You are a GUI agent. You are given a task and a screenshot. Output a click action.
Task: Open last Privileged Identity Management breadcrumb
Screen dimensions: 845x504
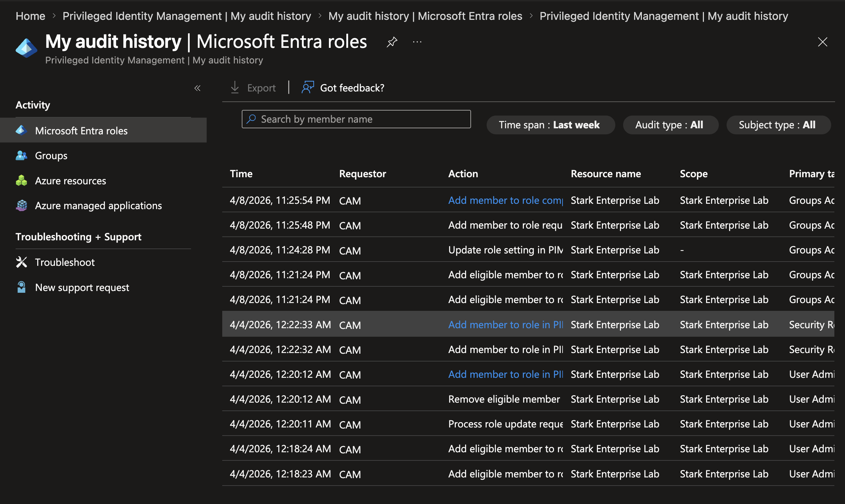pos(664,16)
